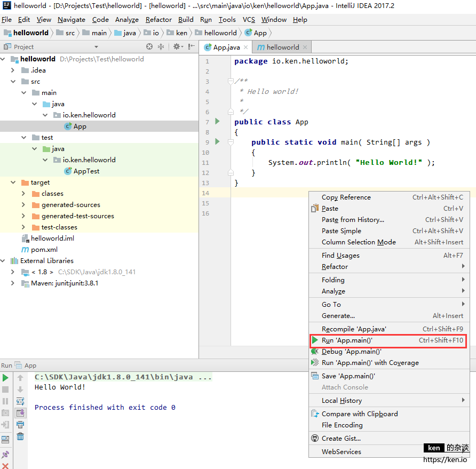The height and width of the screenshot is (469, 476).
Task: Click Create Gist entry
Action: (389, 439)
